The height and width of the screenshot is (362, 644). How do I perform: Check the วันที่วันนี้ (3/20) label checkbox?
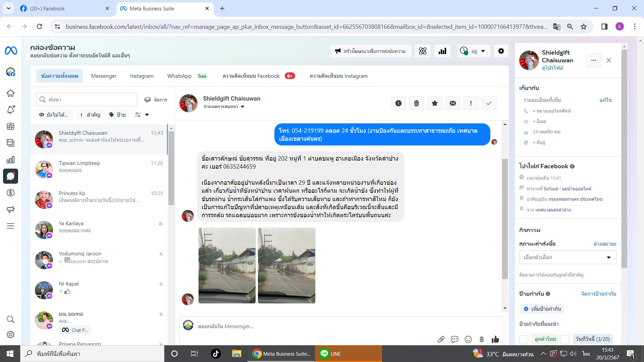point(565,339)
